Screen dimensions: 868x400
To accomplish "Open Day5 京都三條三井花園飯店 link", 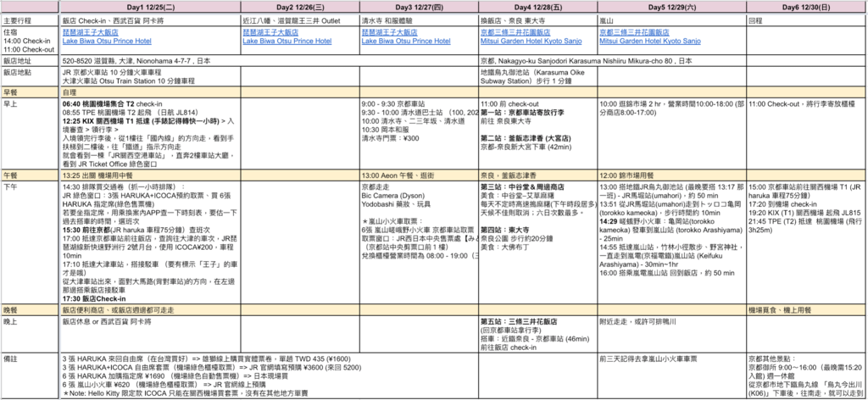I will pyautogui.click(x=634, y=33).
